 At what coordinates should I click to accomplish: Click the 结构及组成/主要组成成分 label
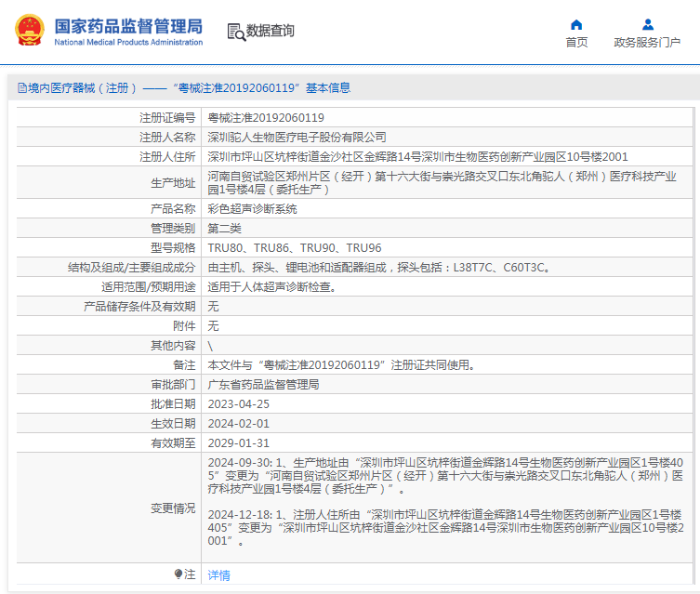point(132,268)
